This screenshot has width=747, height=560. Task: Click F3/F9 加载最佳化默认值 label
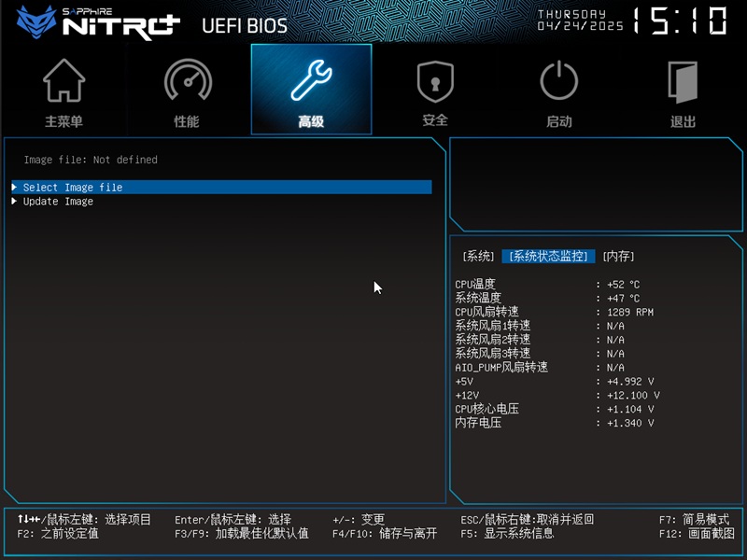pyautogui.click(x=241, y=534)
